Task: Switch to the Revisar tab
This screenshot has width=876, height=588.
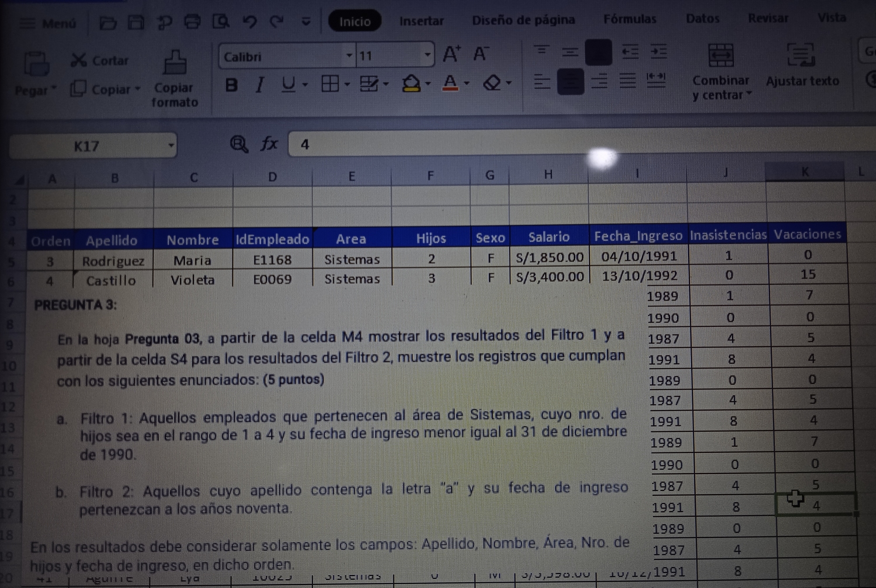Action: click(x=768, y=18)
